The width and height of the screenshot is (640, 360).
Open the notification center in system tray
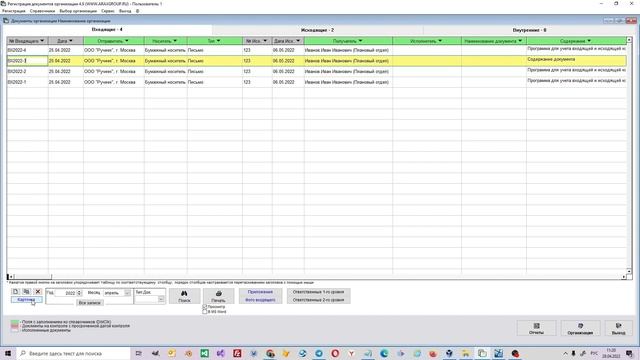coord(629,353)
